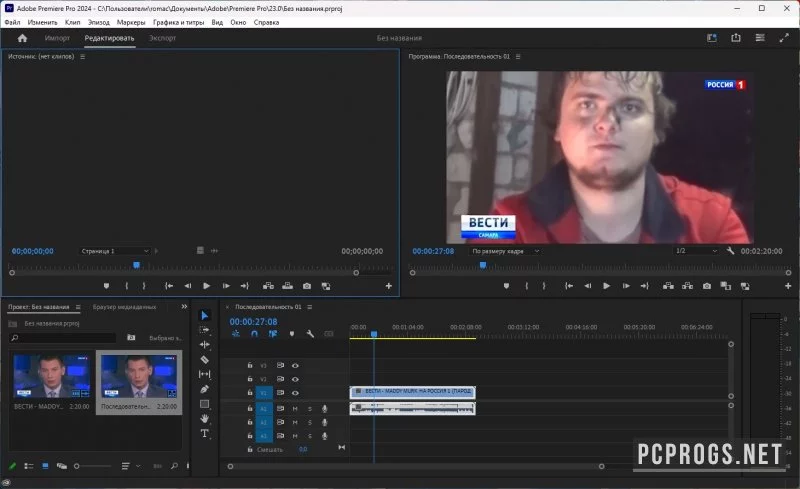Image resolution: width=800 pixels, height=489 pixels.
Task: Toggle lock on V1 track
Action: click(x=249, y=393)
